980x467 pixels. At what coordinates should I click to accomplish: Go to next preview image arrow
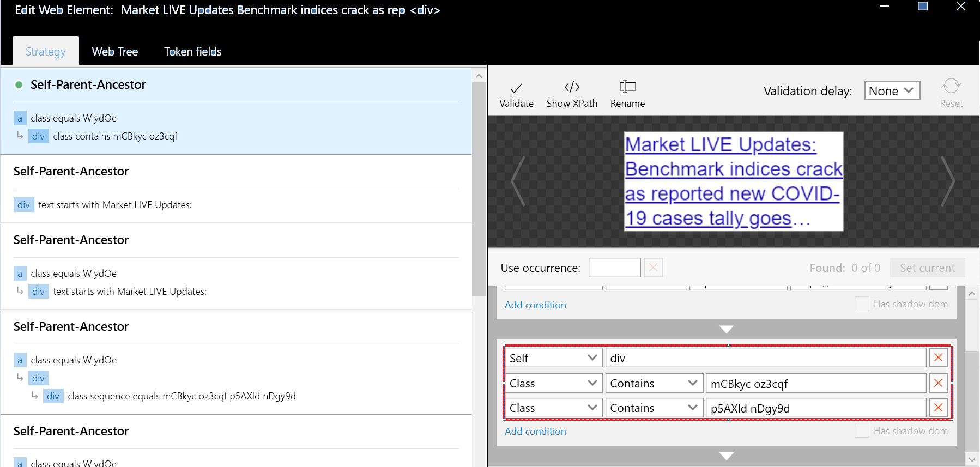(x=948, y=181)
